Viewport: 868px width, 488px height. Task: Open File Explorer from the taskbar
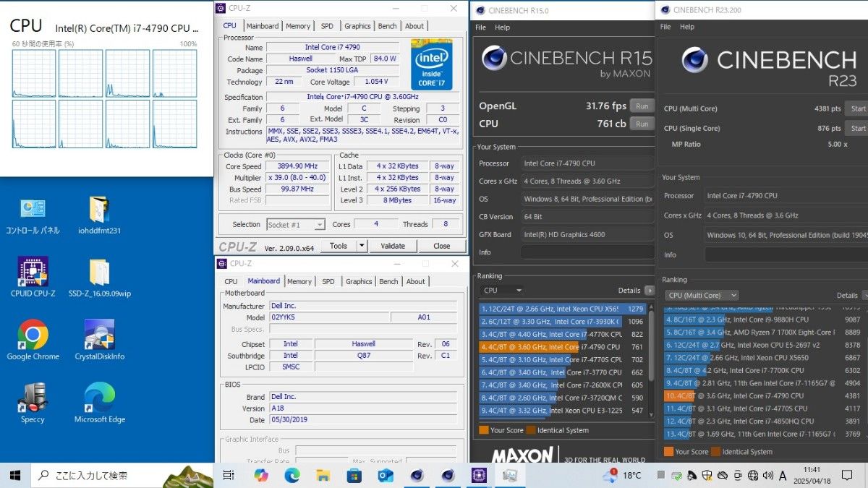click(x=323, y=475)
